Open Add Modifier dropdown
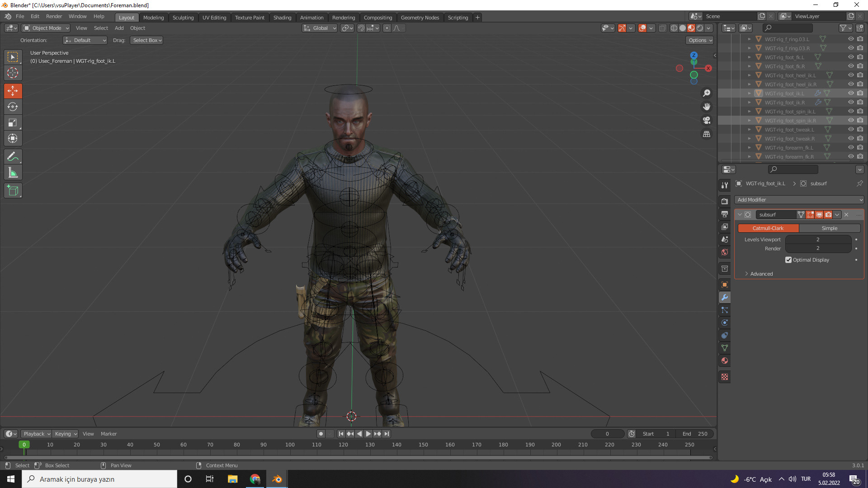Image resolution: width=868 pixels, height=488 pixels. tap(799, 200)
